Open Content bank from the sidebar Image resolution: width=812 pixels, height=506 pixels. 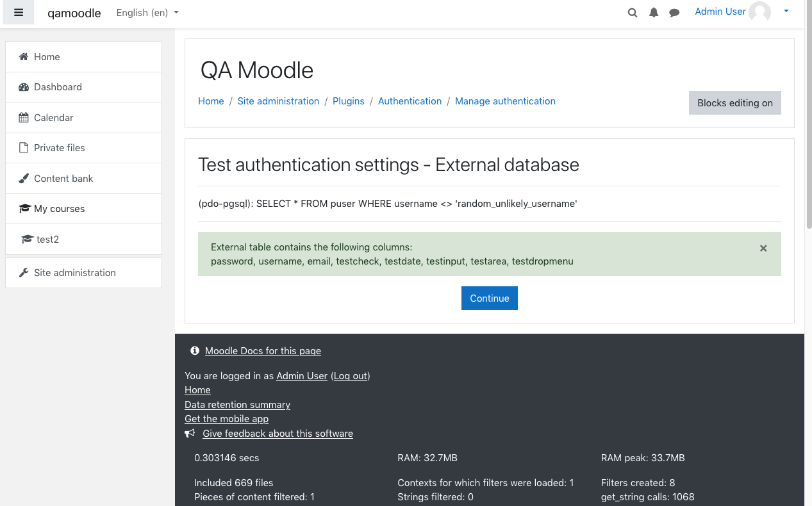pyautogui.click(x=83, y=179)
